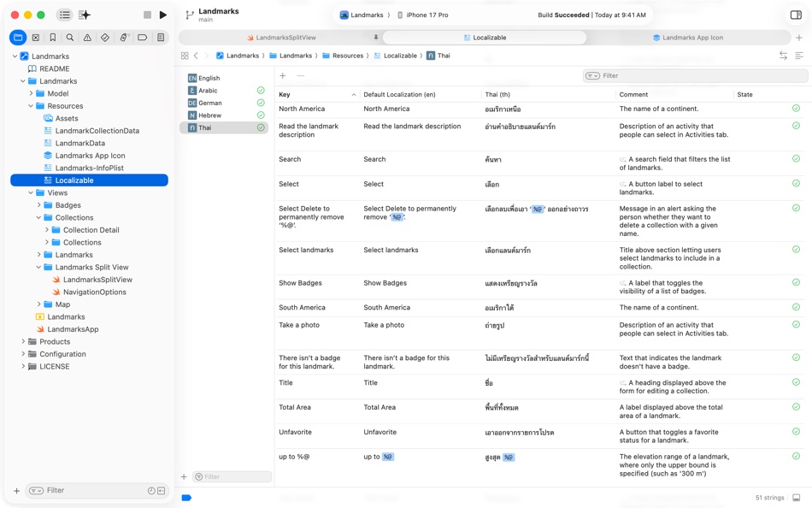Open the Report navigator
The image size is (812, 508).
coord(161,38)
